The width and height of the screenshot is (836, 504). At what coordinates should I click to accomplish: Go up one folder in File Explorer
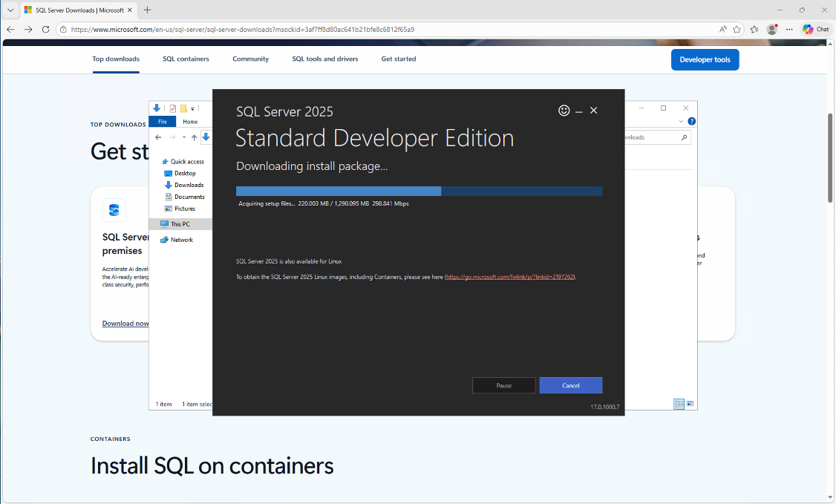pyautogui.click(x=194, y=137)
